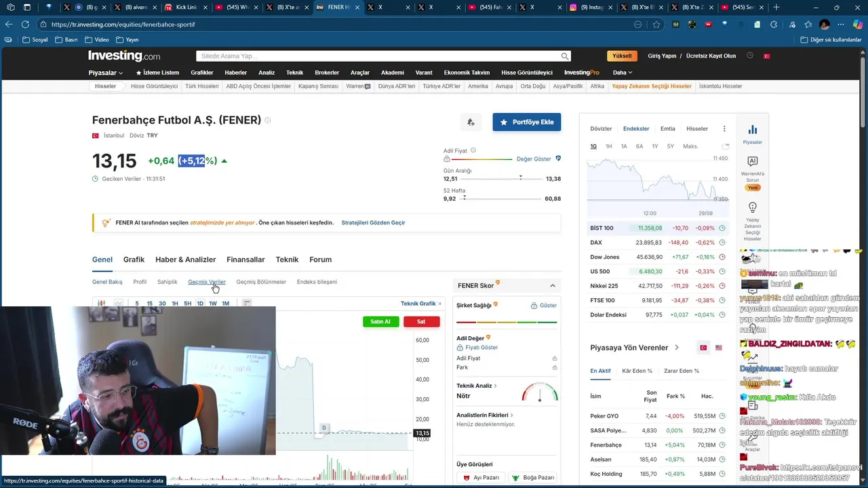Click Stratejileri Gözden Geçir link

[x=373, y=222]
